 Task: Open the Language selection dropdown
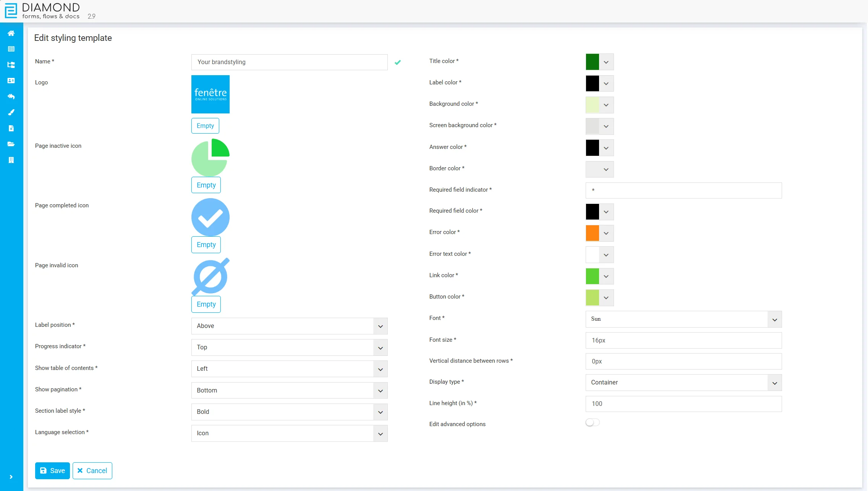click(289, 433)
